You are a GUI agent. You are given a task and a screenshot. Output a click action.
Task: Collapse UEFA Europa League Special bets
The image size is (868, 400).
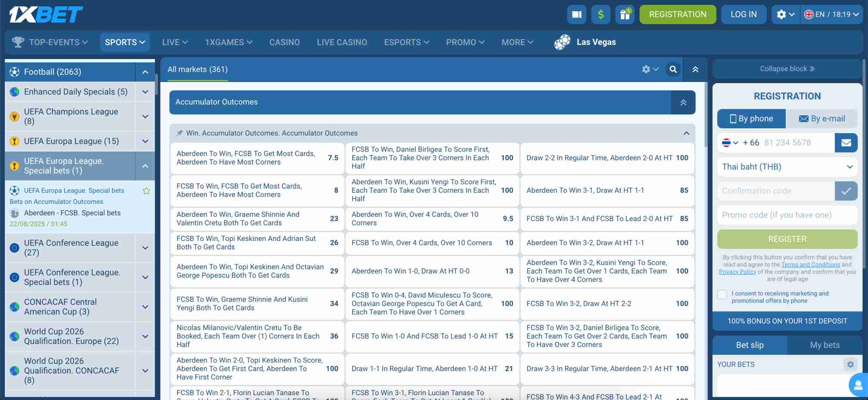(145, 166)
